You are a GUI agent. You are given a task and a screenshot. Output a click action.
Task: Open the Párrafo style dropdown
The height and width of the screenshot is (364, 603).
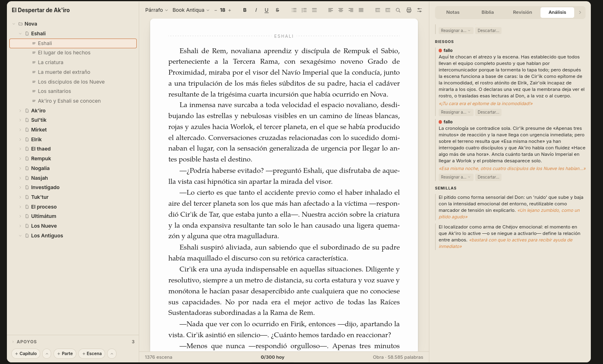(x=156, y=10)
